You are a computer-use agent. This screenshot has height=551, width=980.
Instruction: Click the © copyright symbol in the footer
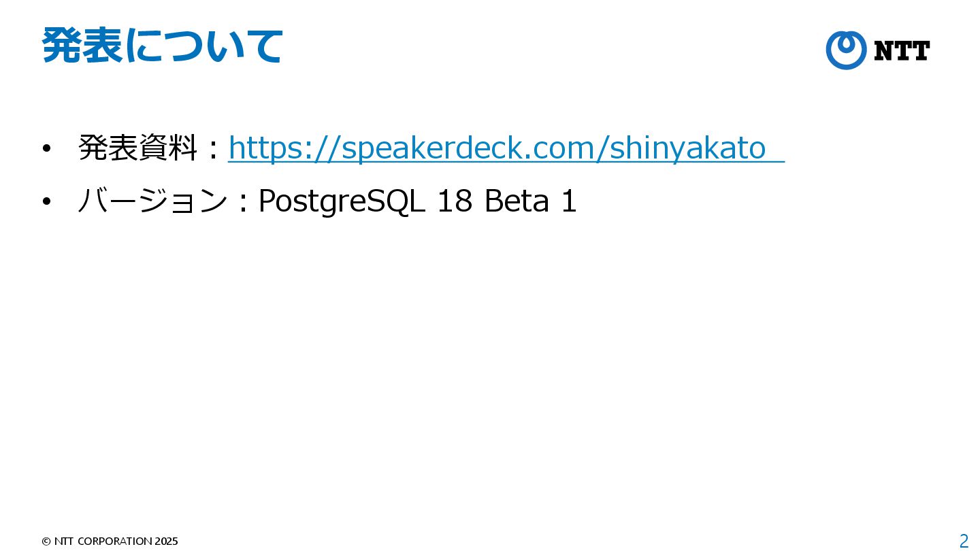coord(46,541)
